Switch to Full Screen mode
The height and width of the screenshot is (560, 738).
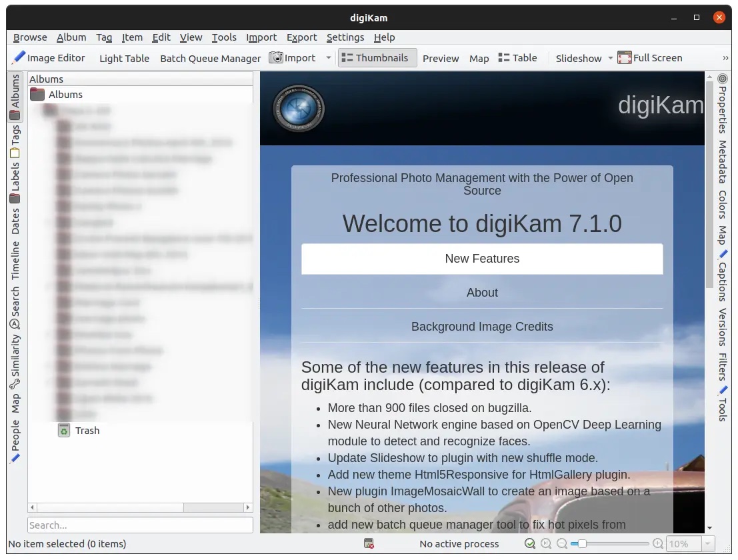coord(650,58)
